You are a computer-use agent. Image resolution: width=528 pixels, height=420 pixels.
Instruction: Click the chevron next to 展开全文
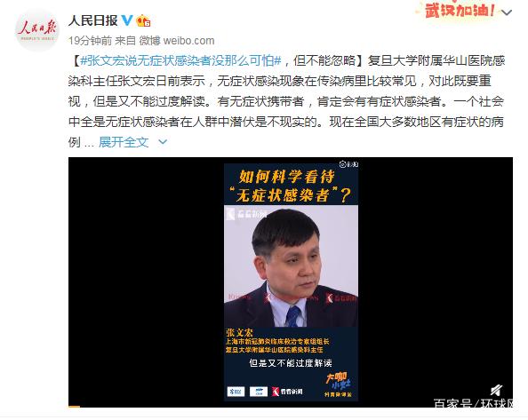click(x=163, y=142)
